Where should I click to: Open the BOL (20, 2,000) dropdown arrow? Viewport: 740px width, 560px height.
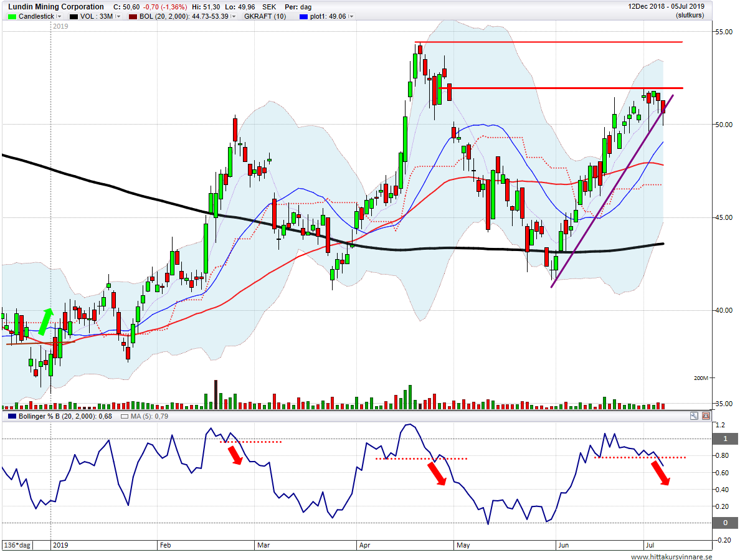tap(234, 17)
